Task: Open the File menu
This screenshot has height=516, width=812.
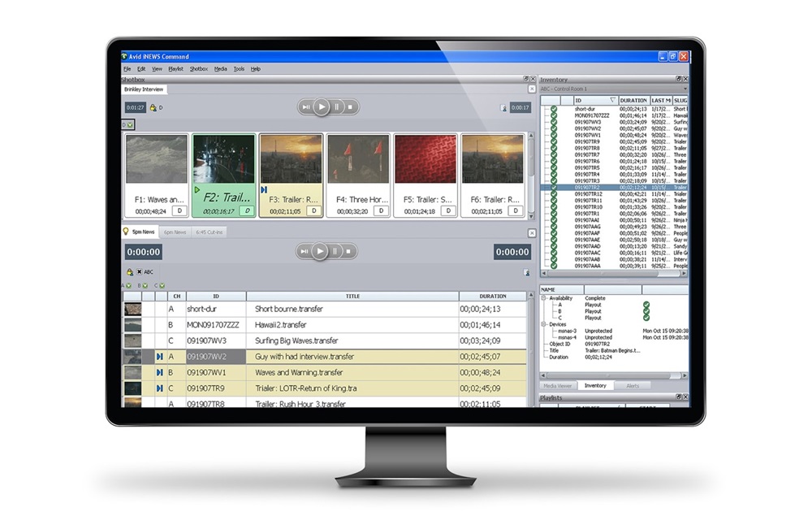Action: pos(127,69)
